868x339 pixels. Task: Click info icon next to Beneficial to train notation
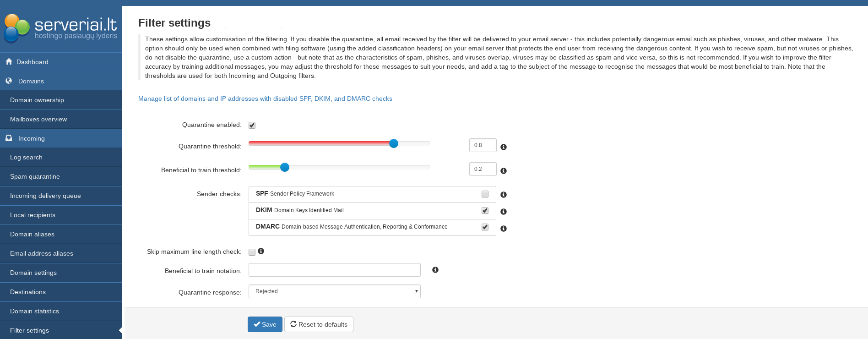(x=435, y=270)
